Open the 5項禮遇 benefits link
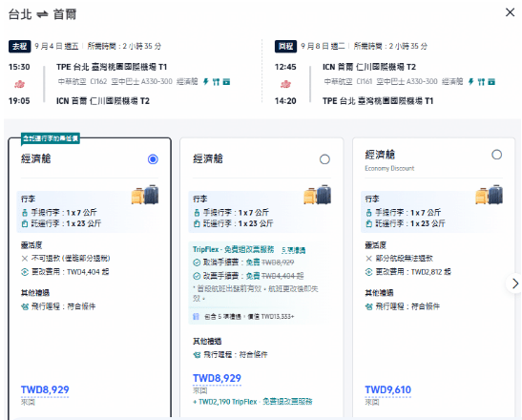The image size is (522, 420). (x=293, y=250)
